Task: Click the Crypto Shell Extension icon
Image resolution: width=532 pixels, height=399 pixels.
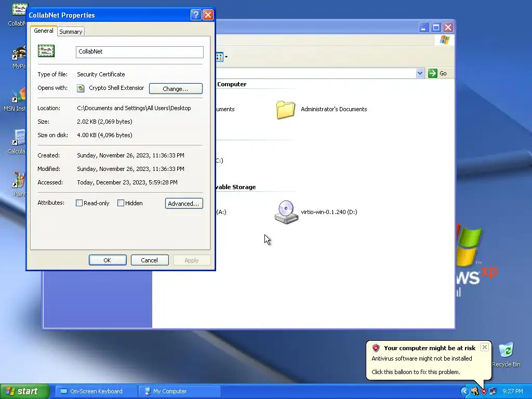Action: 81,88
